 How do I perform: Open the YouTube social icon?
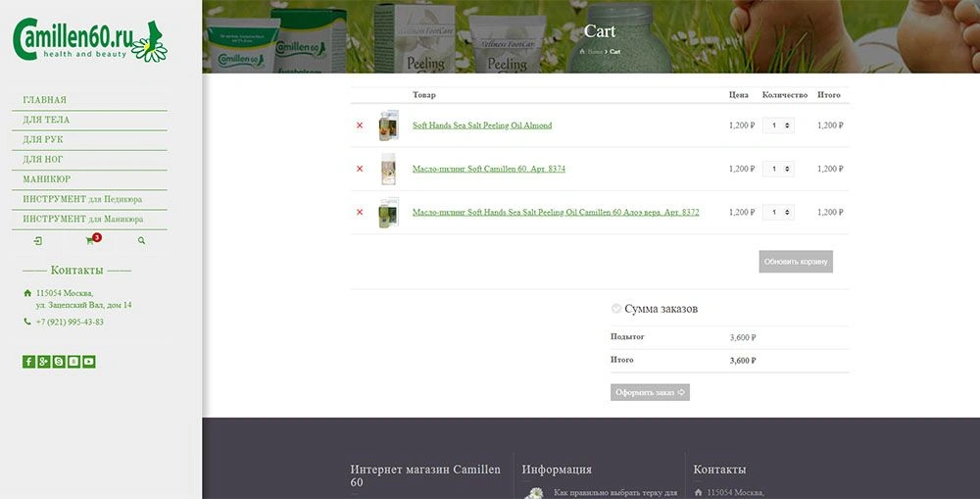(x=89, y=362)
